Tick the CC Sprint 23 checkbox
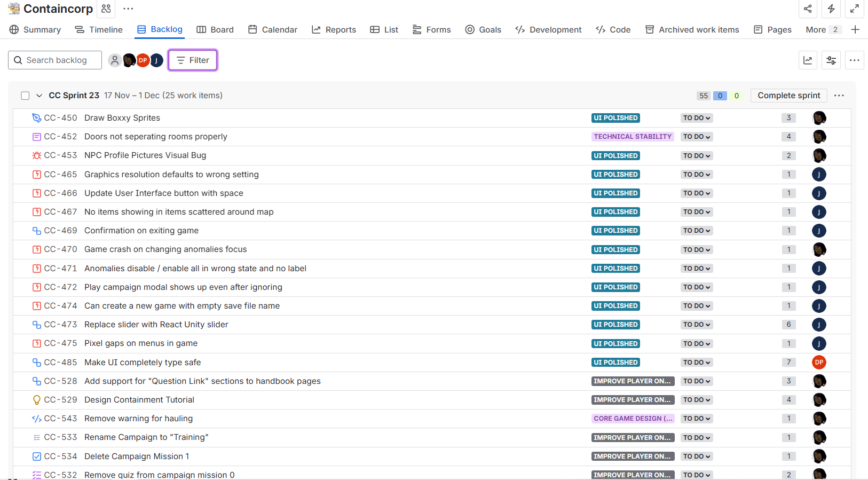 (x=25, y=96)
